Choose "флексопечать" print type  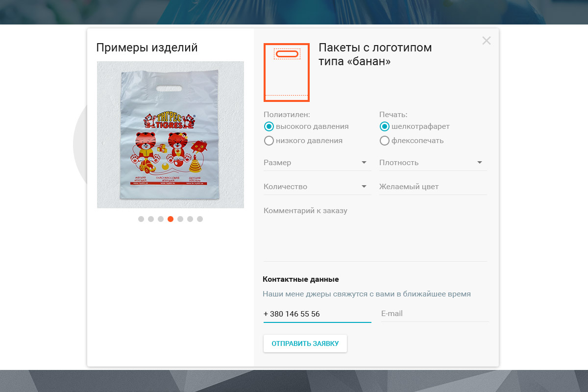385,141
